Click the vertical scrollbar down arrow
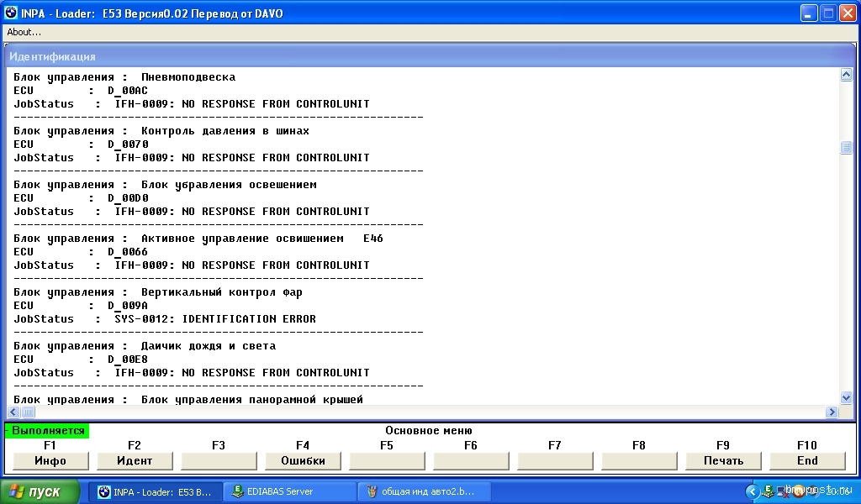The height and width of the screenshot is (504, 861). (847, 397)
